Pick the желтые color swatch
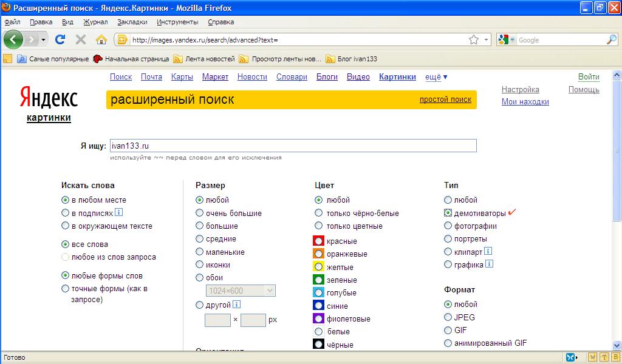Screen dimensions: 622x364 click(318, 267)
